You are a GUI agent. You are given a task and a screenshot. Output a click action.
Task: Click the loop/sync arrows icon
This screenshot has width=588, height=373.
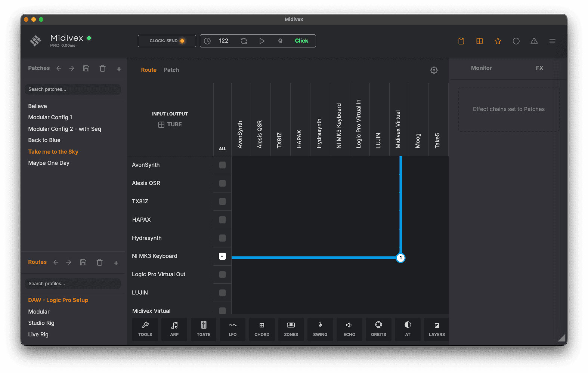[x=244, y=41]
